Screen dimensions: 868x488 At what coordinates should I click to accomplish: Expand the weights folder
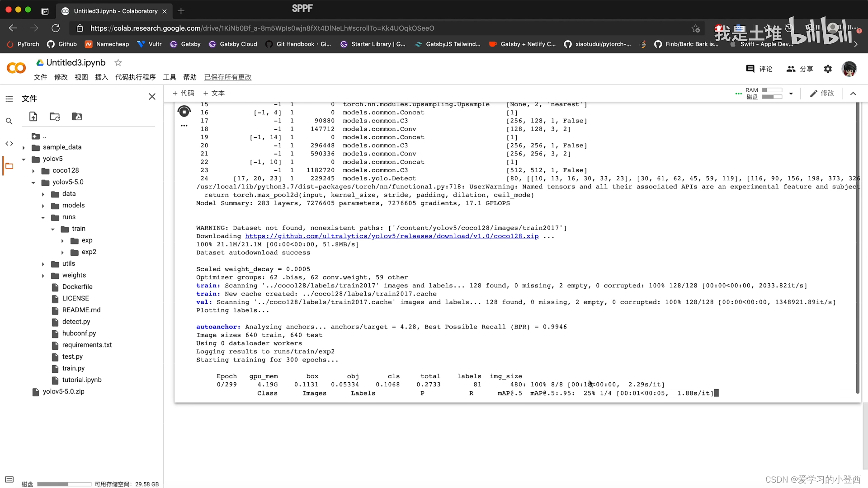point(43,276)
